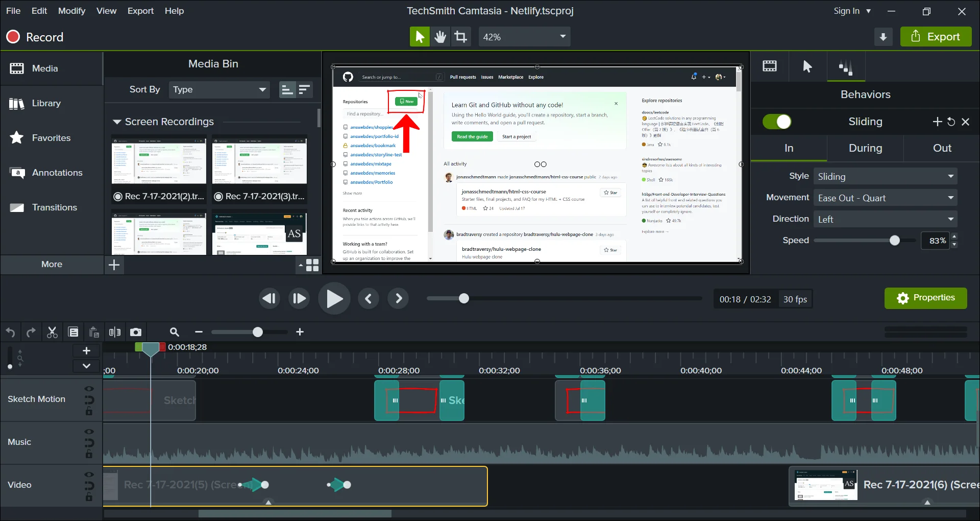Switch to the During tab
Image resolution: width=980 pixels, height=521 pixels.
[x=865, y=148]
